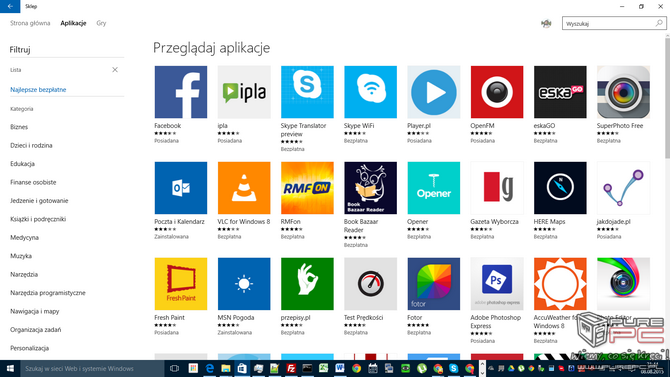Open the RMFon app icon
The width and height of the screenshot is (670, 377).
pos(307,188)
